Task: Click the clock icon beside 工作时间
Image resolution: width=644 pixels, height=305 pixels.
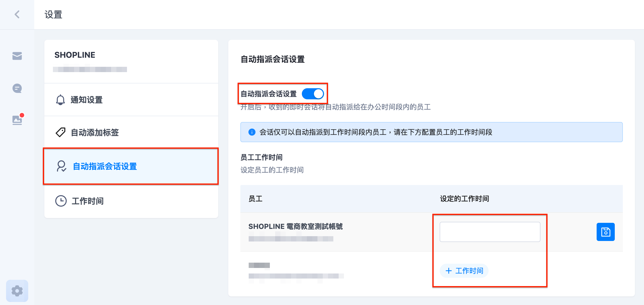Action: coord(61,201)
